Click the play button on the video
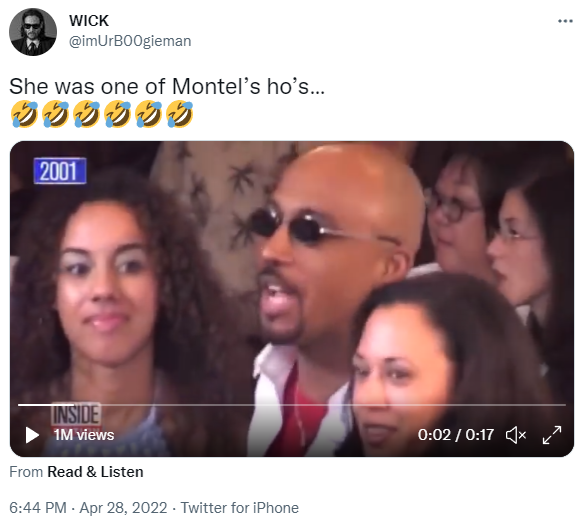Image resolution: width=586 pixels, height=523 pixels. (x=32, y=435)
